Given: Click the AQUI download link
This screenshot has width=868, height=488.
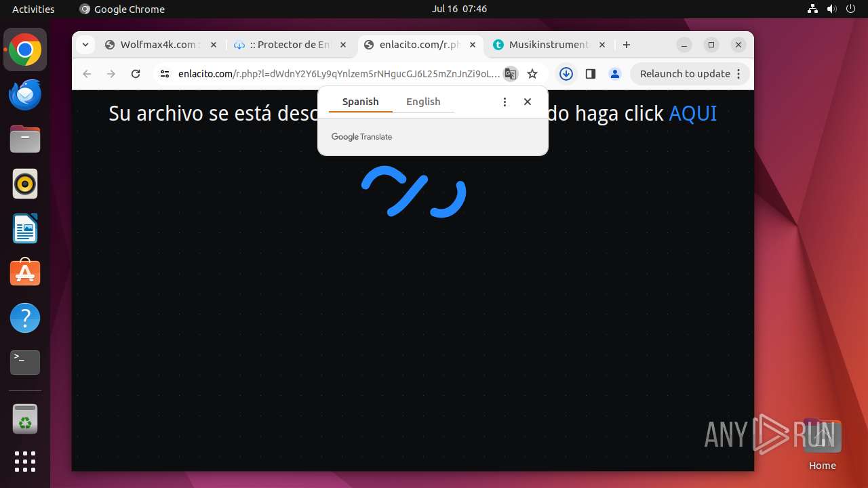Looking at the screenshot, I should point(692,113).
